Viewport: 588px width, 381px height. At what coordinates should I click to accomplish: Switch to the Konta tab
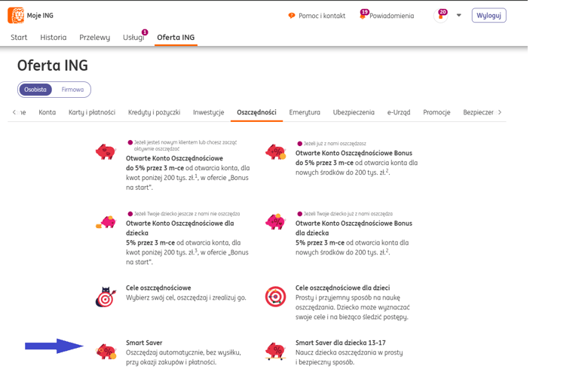(47, 112)
